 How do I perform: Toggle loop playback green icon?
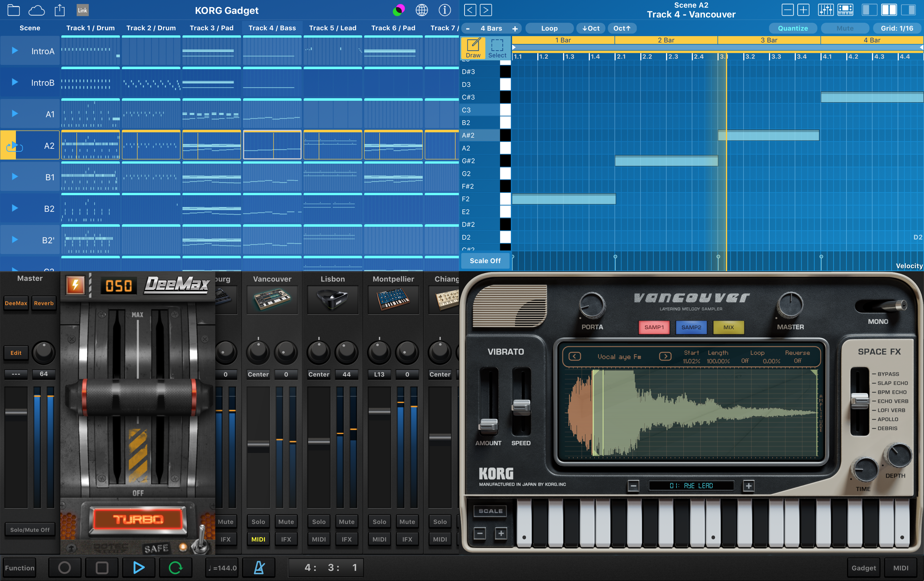click(x=175, y=568)
